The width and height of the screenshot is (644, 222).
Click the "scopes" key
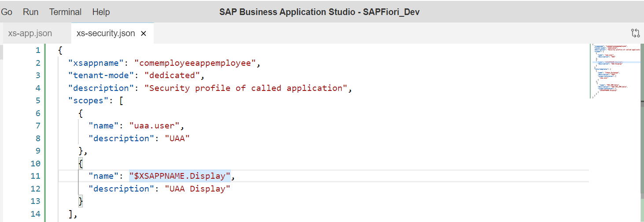click(89, 101)
